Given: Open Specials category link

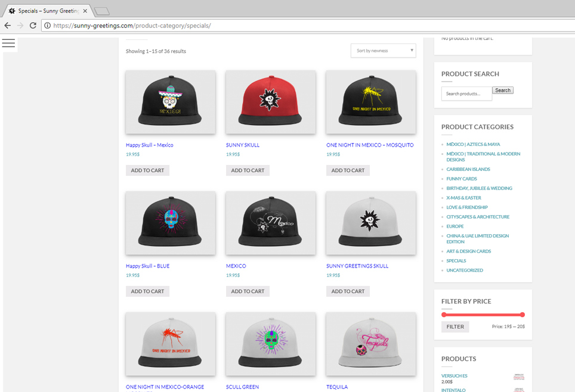Looking at the screenshot, I should point(456,261).
